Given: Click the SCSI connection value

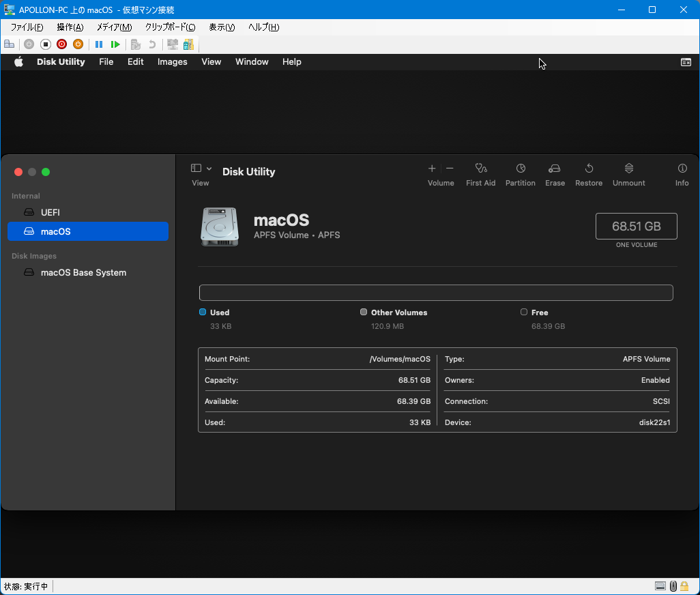Looking at the screenshot, I should click(x=661, y=401).
